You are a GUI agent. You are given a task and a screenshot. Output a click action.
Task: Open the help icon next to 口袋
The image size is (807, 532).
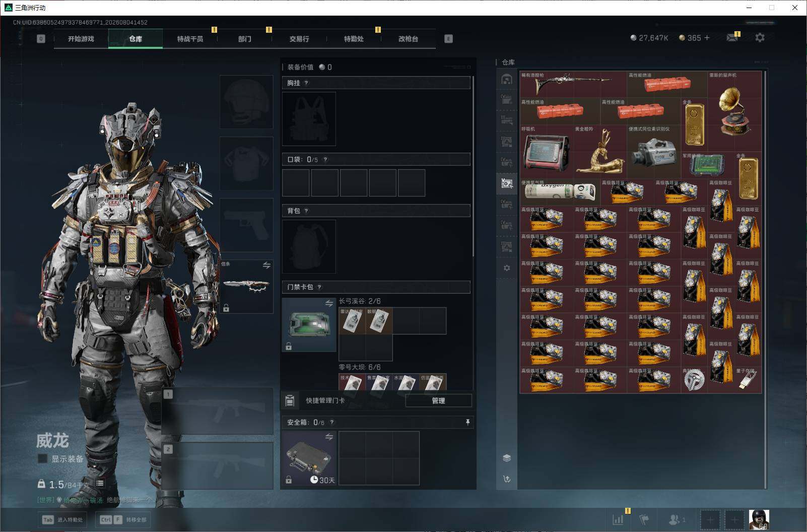click(x=325, y=160)
